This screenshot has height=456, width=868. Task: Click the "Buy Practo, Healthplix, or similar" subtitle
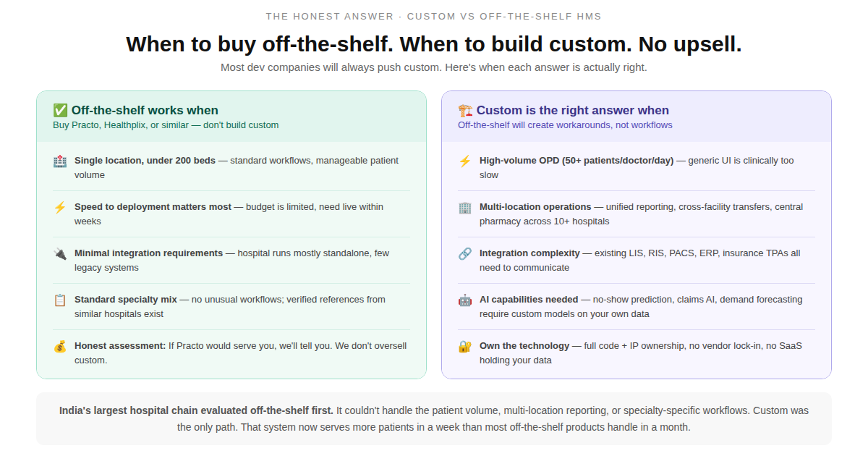166,125
